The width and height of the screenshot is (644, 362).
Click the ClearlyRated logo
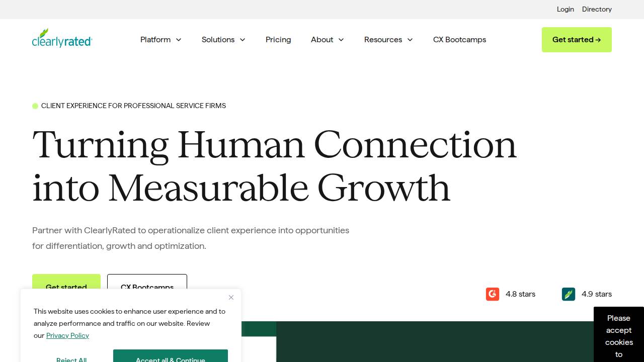pos(62,38)
